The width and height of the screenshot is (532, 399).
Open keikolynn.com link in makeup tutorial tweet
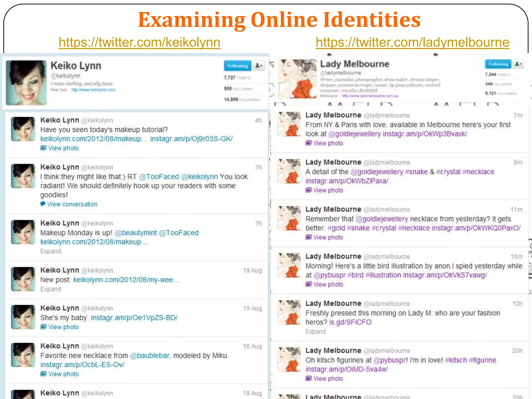click(x=94, y=139)
